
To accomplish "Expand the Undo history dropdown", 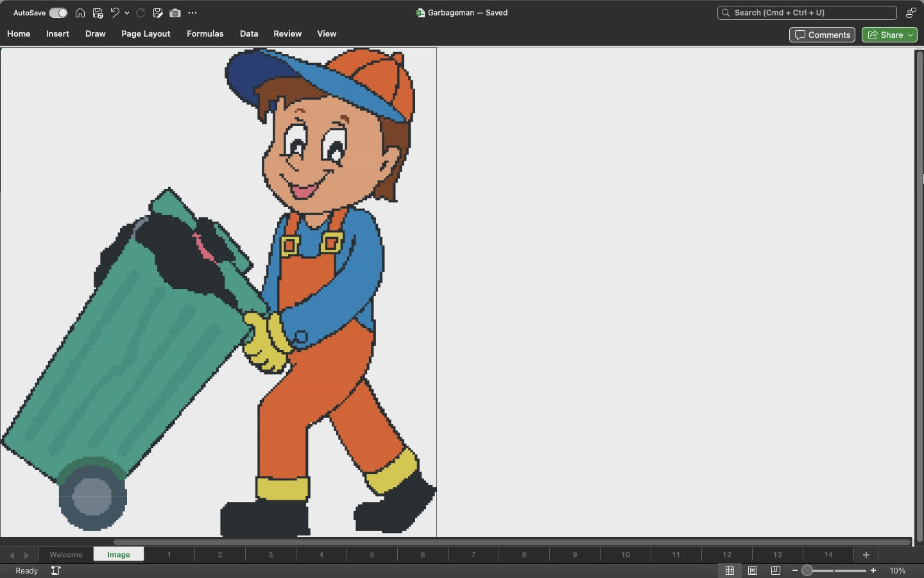I will pos(126,13).
